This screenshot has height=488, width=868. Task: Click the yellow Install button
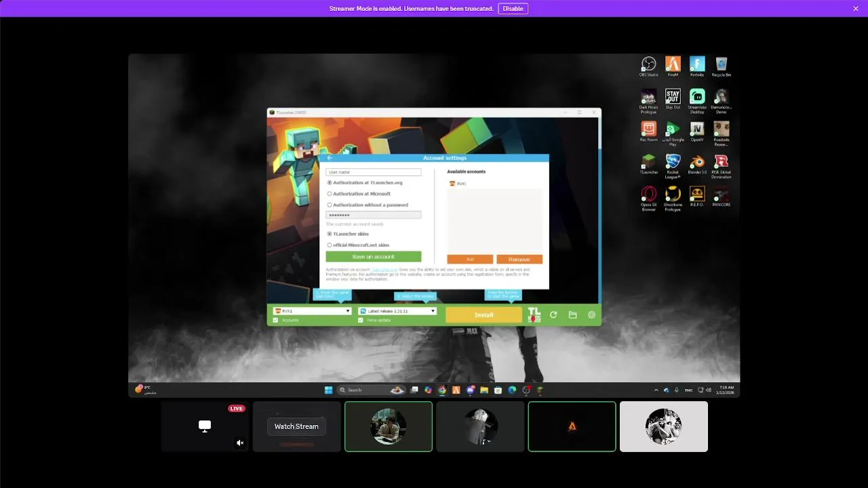pos(484,314)
